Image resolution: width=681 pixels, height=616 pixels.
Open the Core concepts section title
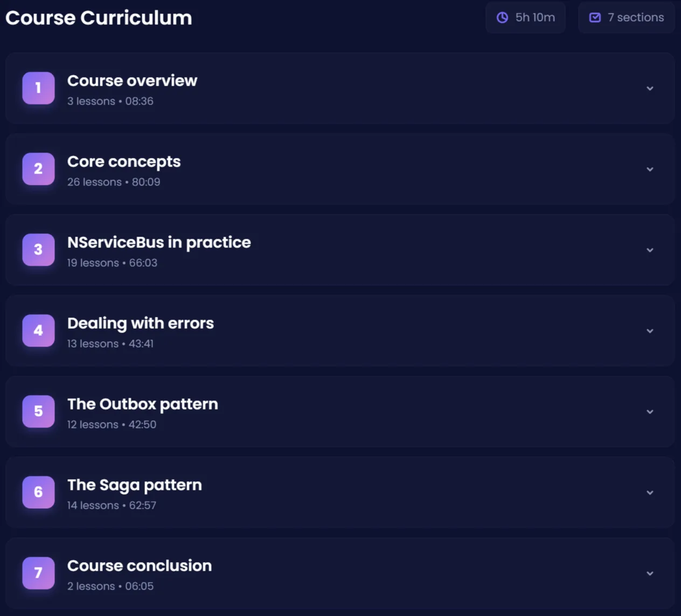coord(124,162)
